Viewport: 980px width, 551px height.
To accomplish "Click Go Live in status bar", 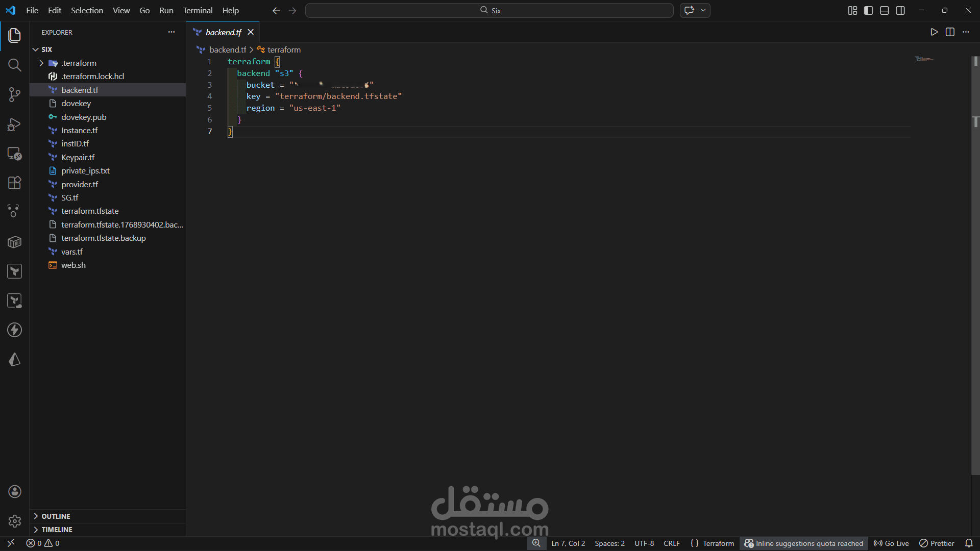I will (891, 543).
